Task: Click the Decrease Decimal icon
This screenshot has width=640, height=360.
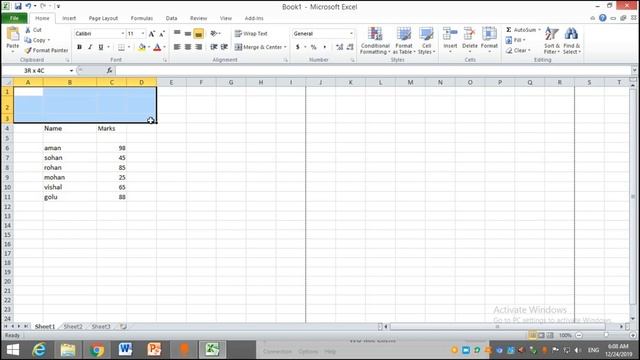Action: point(350,47)
